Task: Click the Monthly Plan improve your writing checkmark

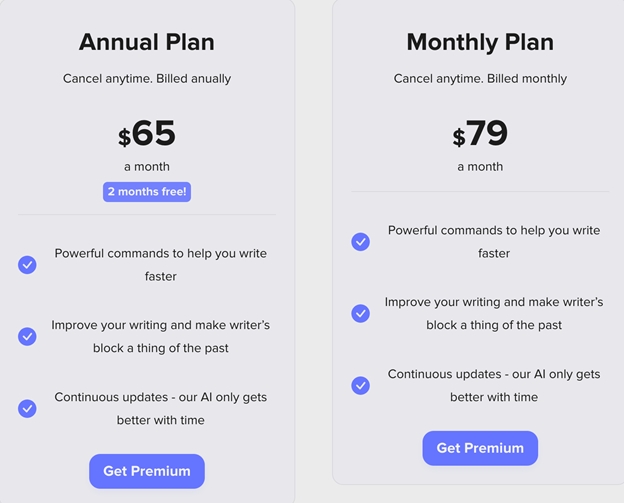Action: click(x=361, y=314)
